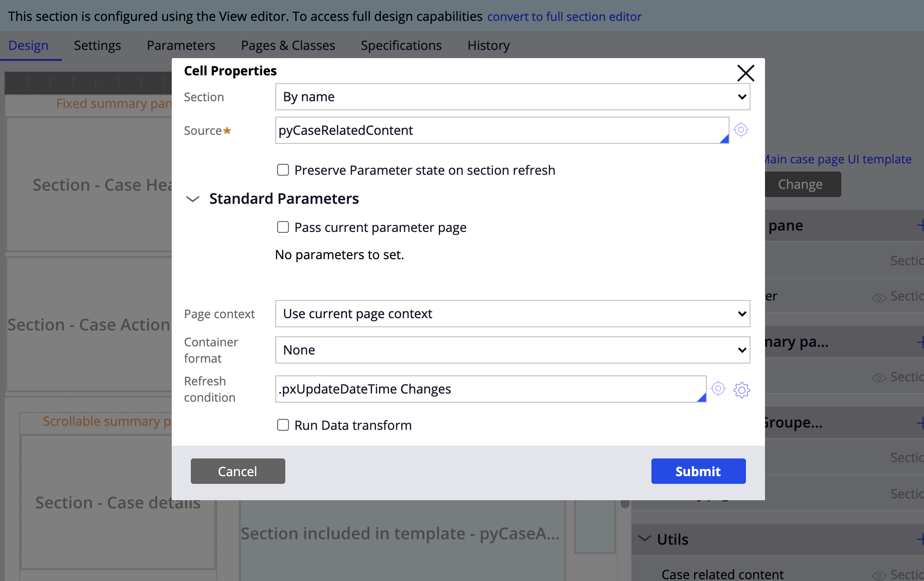
Task: Check Pass current parameter page
Action: (283, 227)
